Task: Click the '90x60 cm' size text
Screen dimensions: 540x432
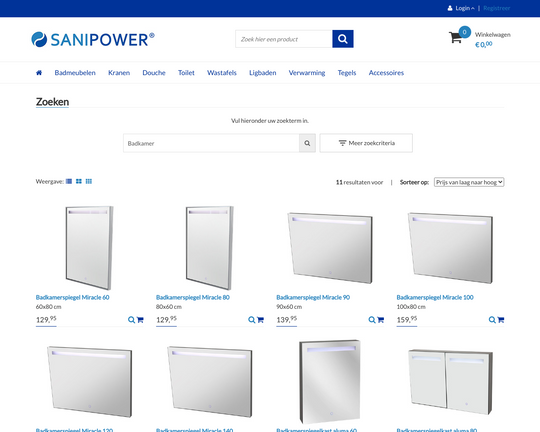Action: (289, 307)
